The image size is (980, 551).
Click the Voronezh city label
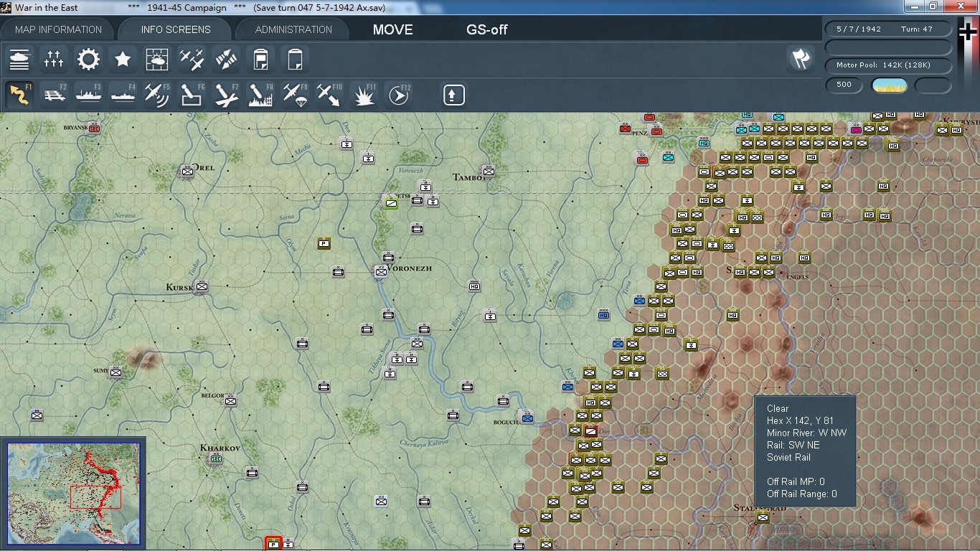pos(410,268)
